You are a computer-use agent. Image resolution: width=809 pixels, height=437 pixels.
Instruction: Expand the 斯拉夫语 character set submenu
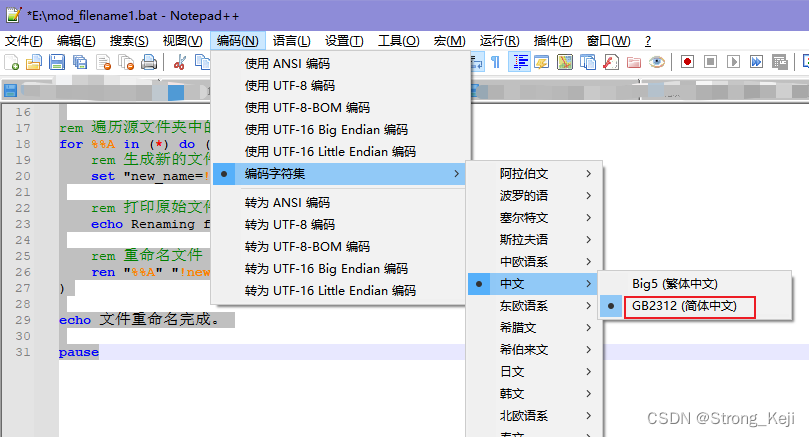pos(534,240)
